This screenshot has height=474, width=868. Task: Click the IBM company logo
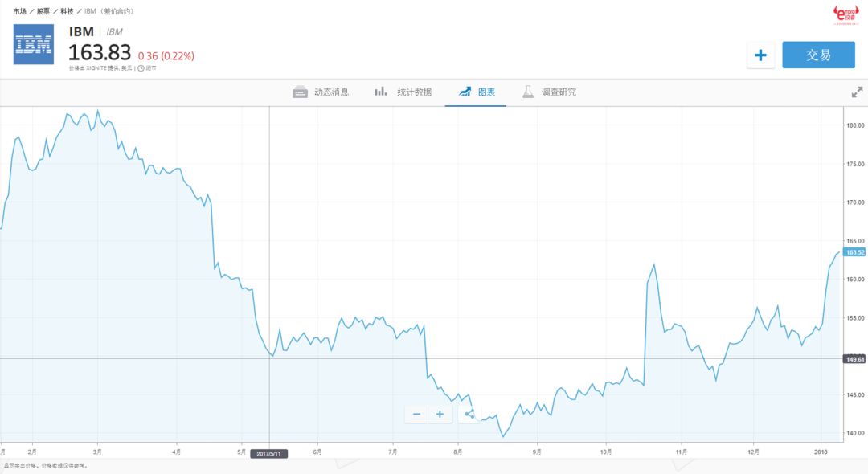click(x=34, y=44)
